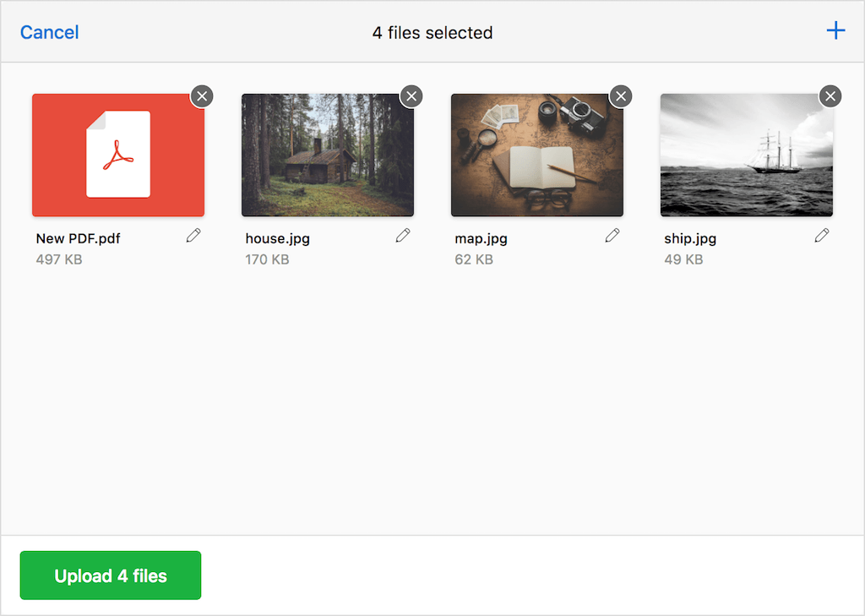Click the Cancel link
Image resolution: width=865 pixels, height=616 pixels.
point(48,32)
